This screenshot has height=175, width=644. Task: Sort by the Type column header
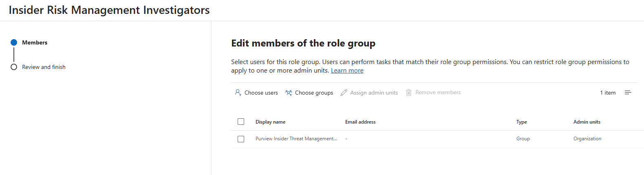click(521, 122)
